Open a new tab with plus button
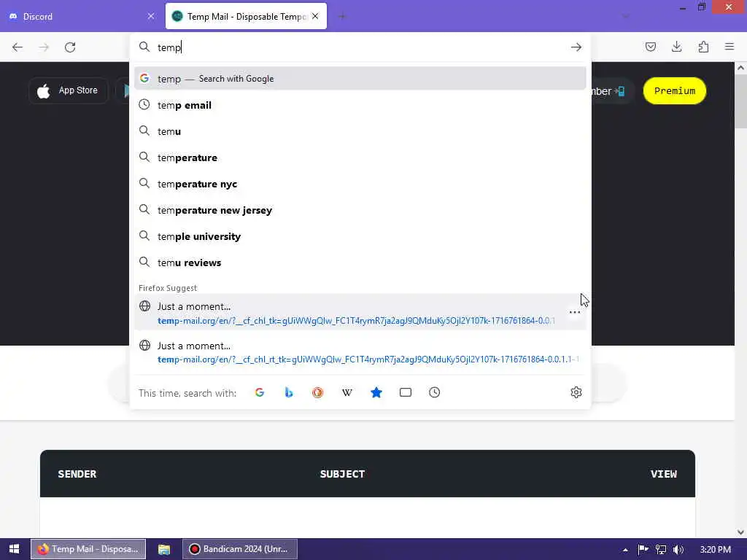 pyautogui.click(x=342, y=16)
